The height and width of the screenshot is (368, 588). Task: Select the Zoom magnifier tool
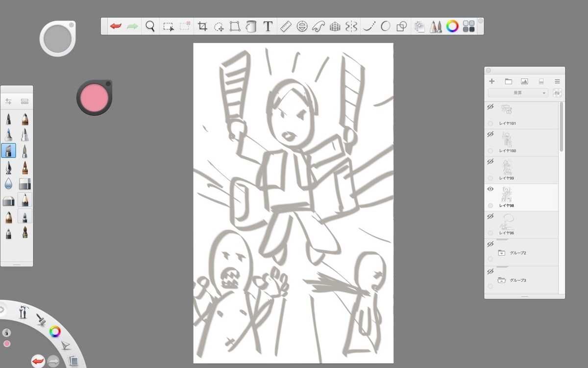[x=150, y=26]
